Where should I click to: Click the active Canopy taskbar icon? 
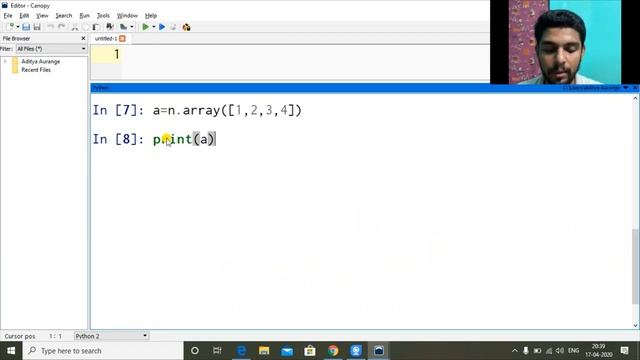(x=379, y=351)
